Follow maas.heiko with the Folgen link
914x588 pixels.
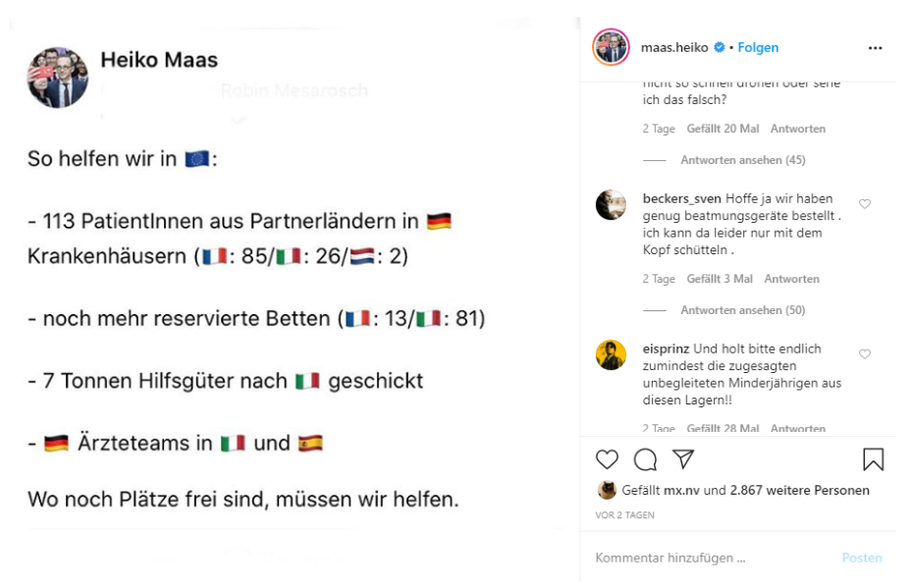pyautogui.click(x=758, y=47)
